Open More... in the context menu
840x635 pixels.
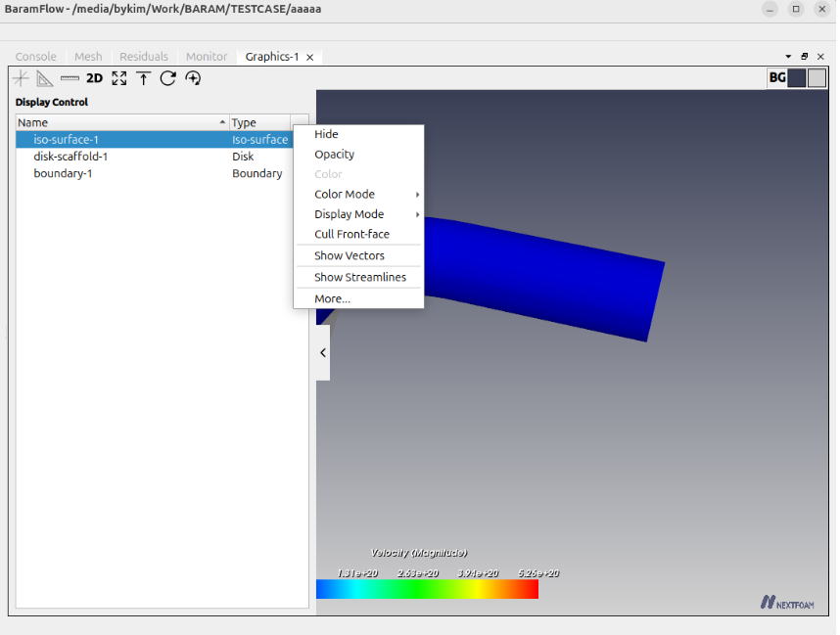point(358,298)
